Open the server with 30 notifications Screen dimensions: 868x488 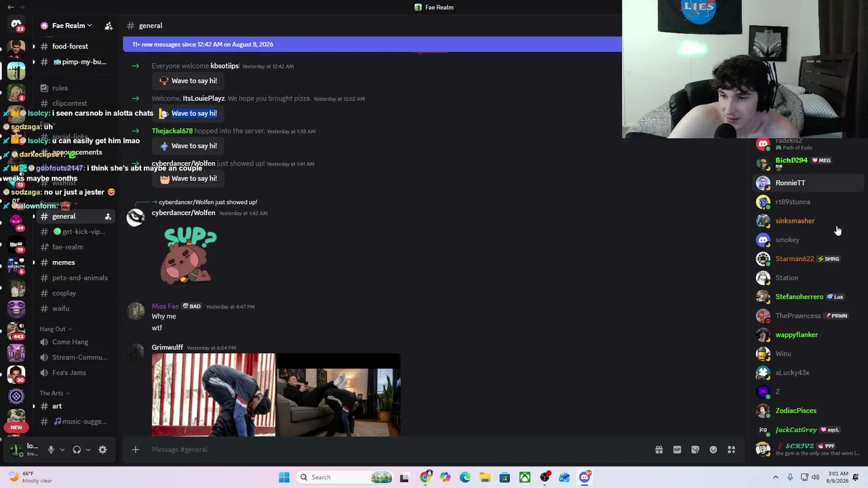tap(16, 374)
